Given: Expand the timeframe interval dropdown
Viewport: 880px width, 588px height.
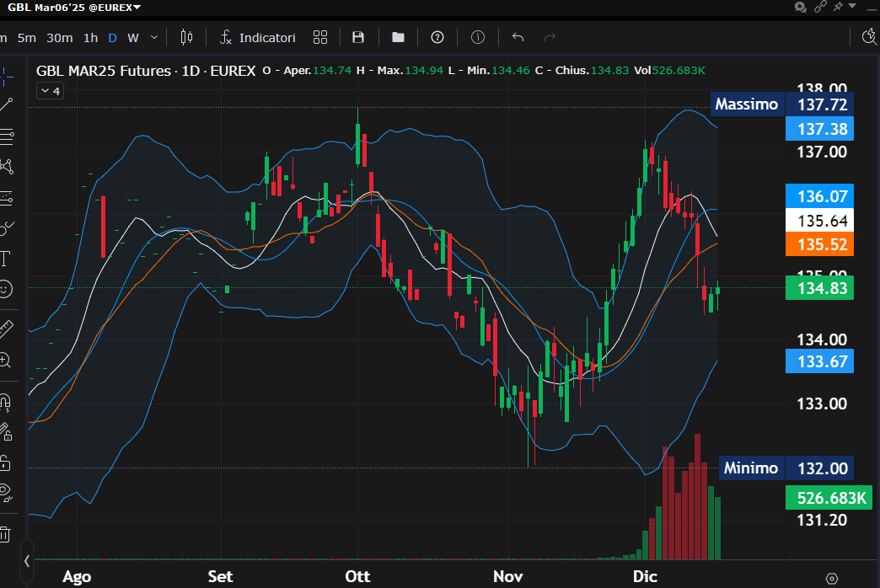Looking at the screenshot, I should click(x=153, y=37).
